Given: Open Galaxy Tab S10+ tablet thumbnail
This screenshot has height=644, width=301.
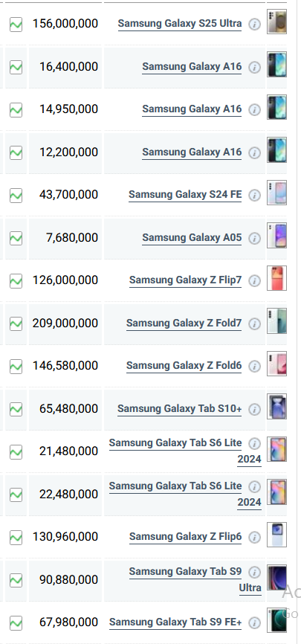Looking at the screenshot, I should tap(276, 406).
